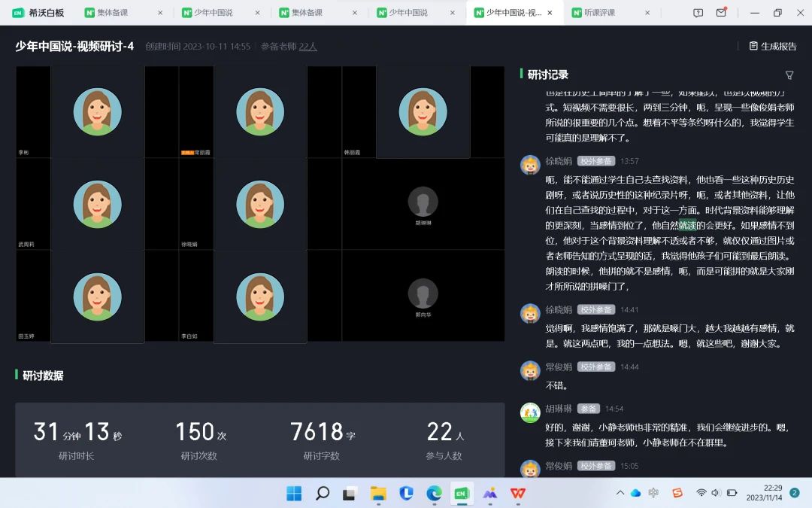Image resolution: width=812 pixels, height=508 pixels.
Task: Open the taskbar clock and date flyout
Action: pos(764,493)
